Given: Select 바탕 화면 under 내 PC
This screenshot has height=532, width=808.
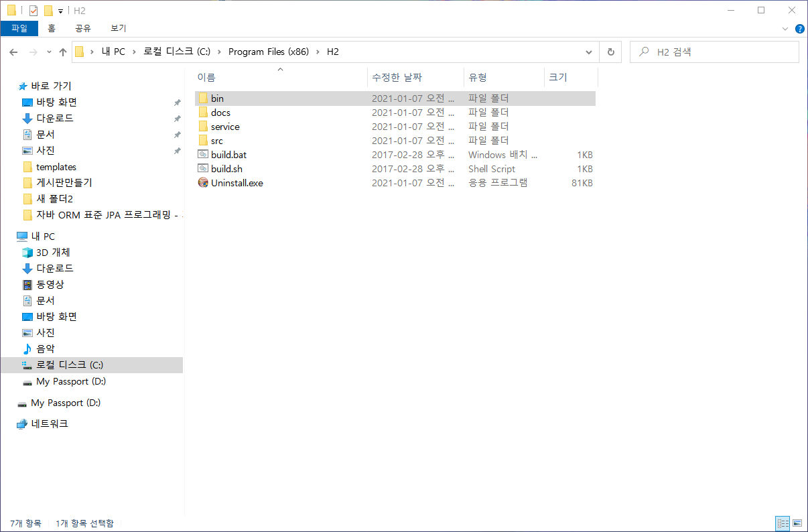Looking at the screenshot, I should 56,317.
